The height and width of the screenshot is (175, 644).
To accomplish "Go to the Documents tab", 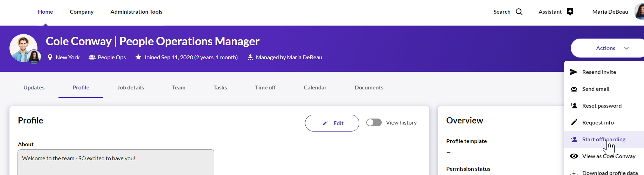I will tap(369, 88).
